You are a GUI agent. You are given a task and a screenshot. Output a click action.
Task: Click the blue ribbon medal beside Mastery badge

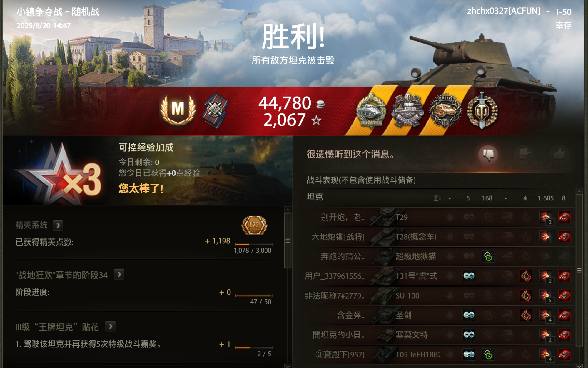[216, 111]
